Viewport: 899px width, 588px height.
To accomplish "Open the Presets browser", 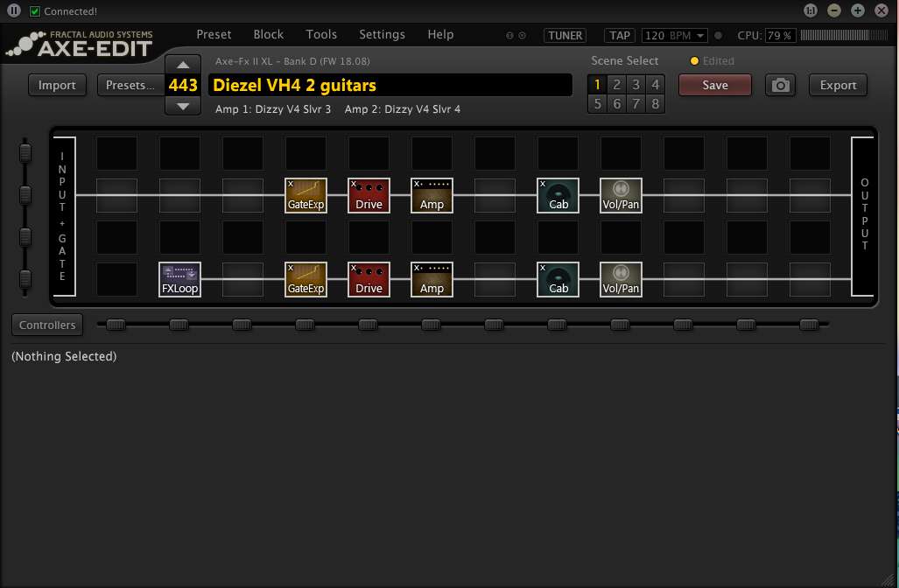I will point(130,85).
